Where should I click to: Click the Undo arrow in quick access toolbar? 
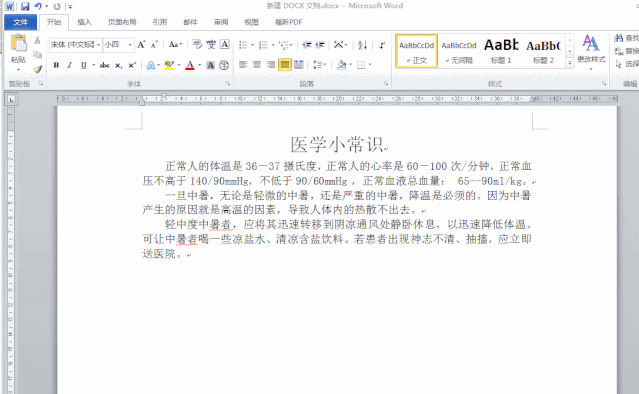[x=38, y=6]
